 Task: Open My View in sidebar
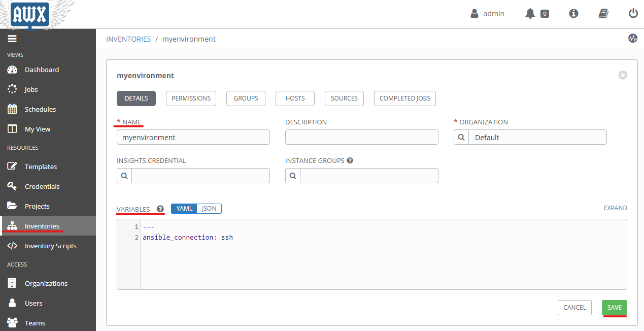click(x=48, y=129)
